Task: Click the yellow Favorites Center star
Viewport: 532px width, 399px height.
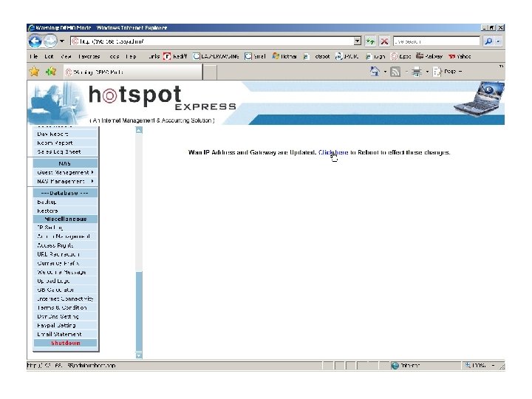Action: (x=34, y=71)
